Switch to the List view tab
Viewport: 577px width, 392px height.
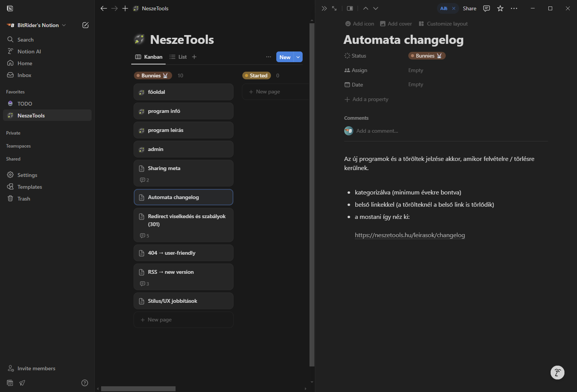click(178, 57)
